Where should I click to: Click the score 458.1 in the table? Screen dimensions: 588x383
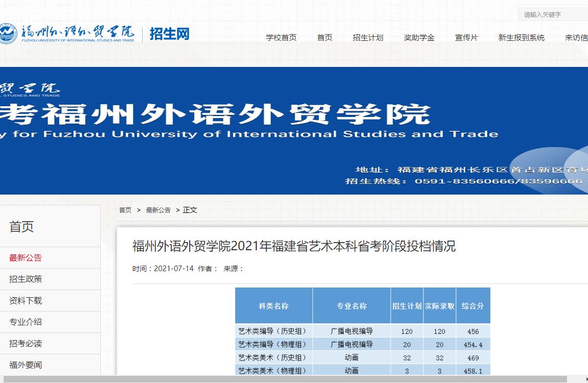coord(473,371)
